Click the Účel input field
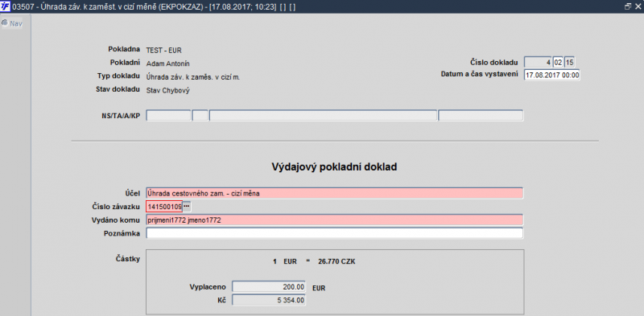644x316 pixels. click(334, 193)
